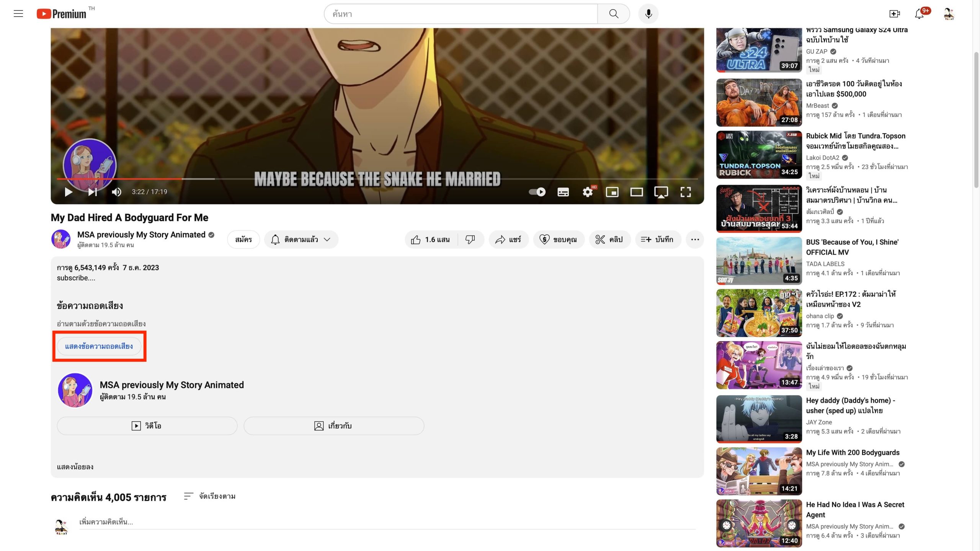Image resolution: width=980 pixels, height=551 pixels.
Task: Switch to miniplayer view
Action: click(612, 192)
